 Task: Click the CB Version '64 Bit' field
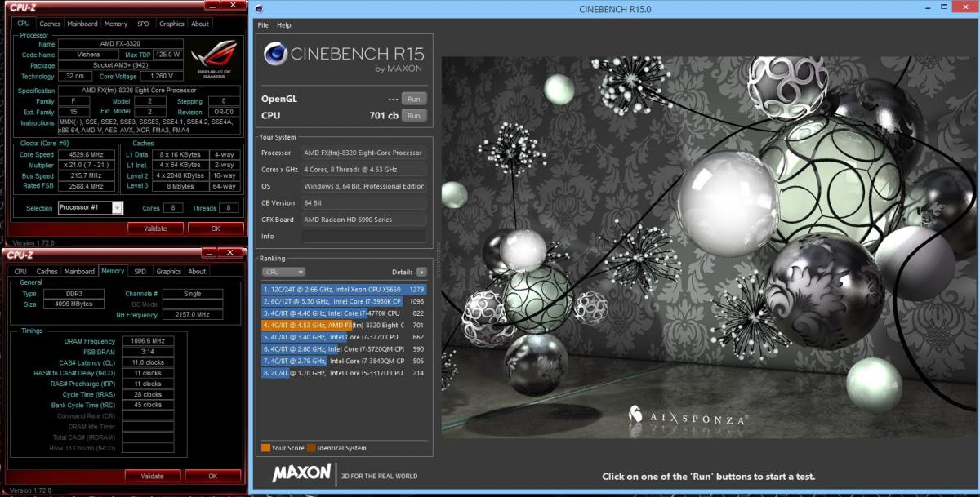(363, 202)
